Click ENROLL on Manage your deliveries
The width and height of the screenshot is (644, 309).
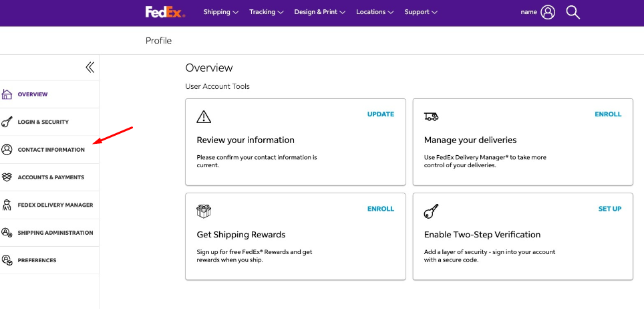[608, 114]
